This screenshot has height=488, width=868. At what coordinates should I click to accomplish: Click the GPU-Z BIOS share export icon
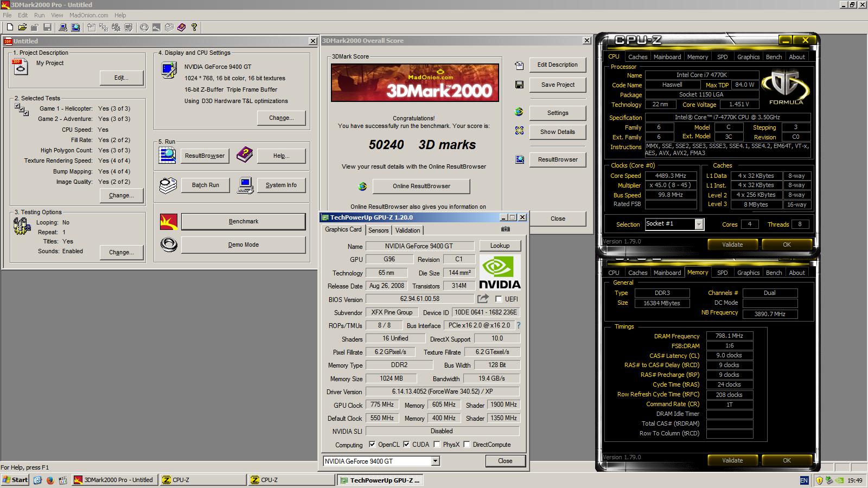point(483,299)
